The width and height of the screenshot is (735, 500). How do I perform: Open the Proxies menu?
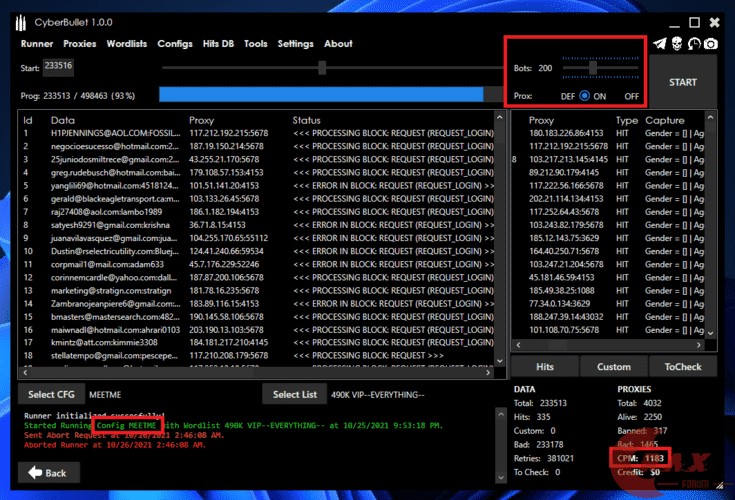pos(80,44)
